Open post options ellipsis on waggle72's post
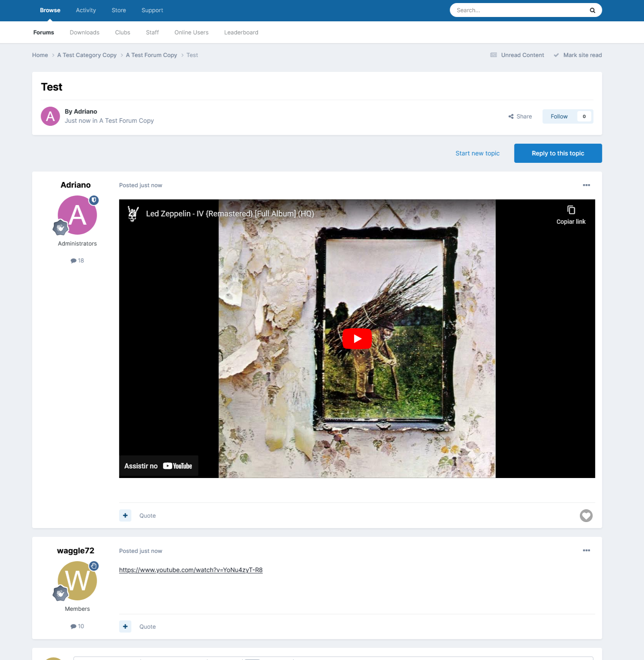644x660 pixels. (586, 550)
